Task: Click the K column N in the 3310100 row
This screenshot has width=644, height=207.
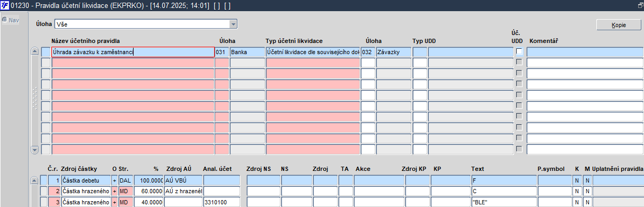Action: 577,202
